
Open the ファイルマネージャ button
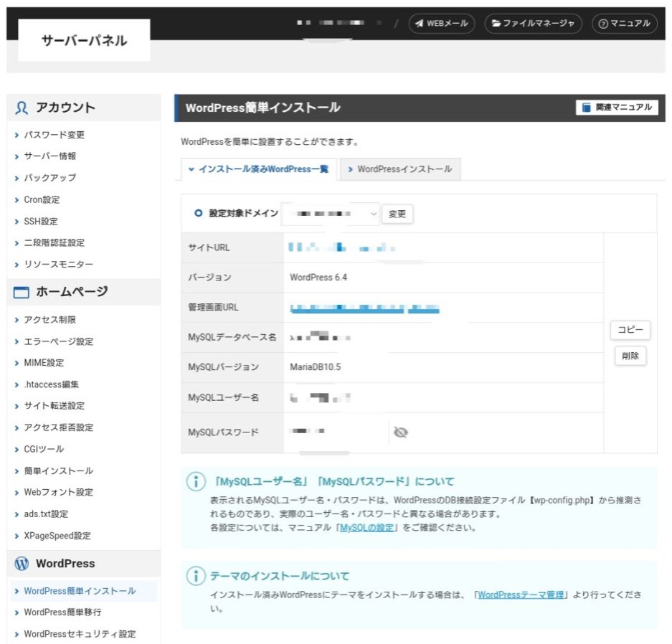(x=533, y=23)
